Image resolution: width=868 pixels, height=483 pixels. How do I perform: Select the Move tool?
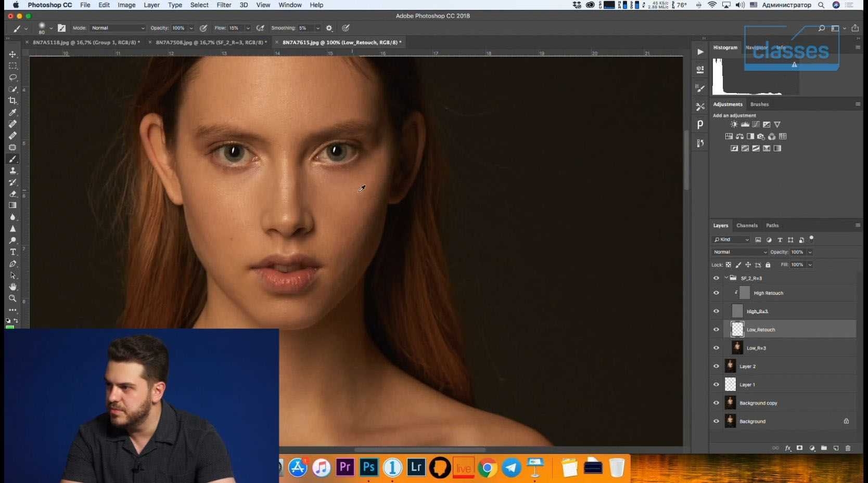click(x=12, y=54)
